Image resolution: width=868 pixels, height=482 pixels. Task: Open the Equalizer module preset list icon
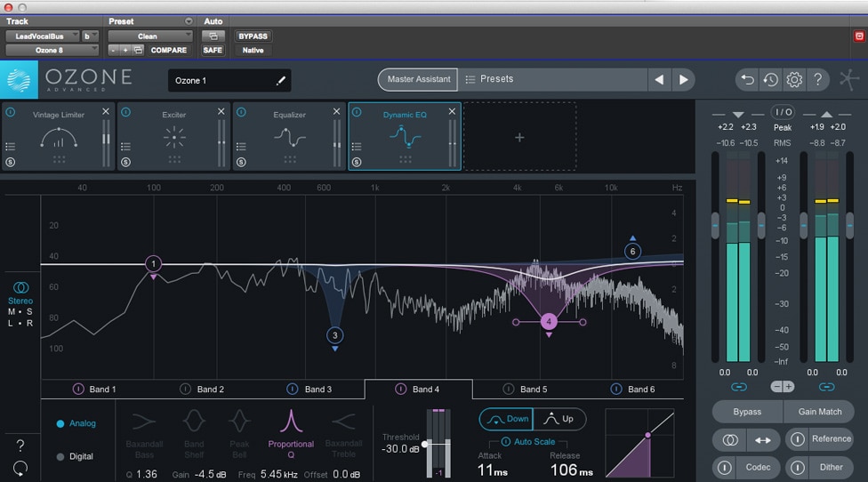(241, 147)
